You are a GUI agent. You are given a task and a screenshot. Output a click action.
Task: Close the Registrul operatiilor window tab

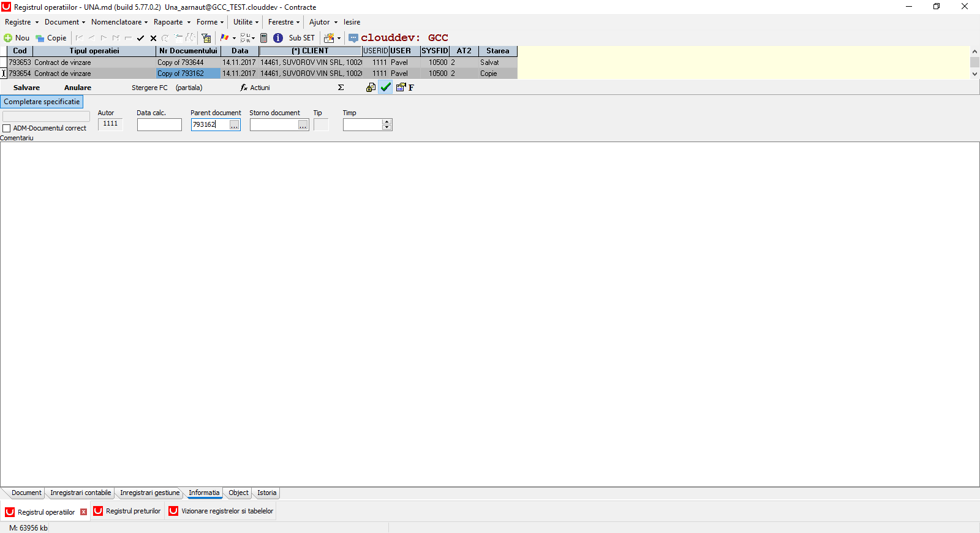click(84, 512)
